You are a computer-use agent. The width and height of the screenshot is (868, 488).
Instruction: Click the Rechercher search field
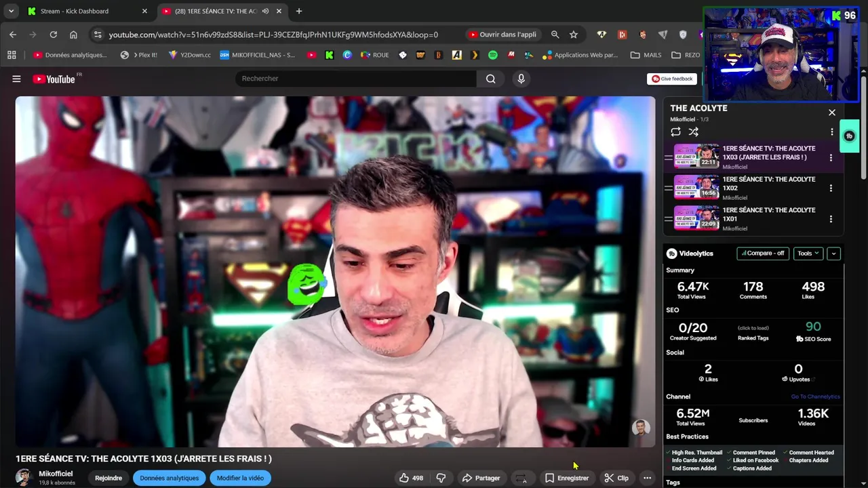click(356, 79)
